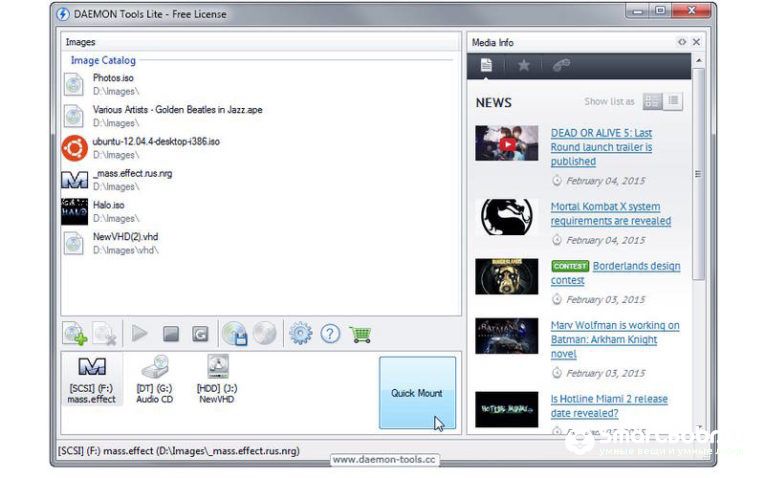Click the DAEMON Tools lightning title bar icon
The height and width of the screenshot is (478, 765).
(x=63, y=14)
